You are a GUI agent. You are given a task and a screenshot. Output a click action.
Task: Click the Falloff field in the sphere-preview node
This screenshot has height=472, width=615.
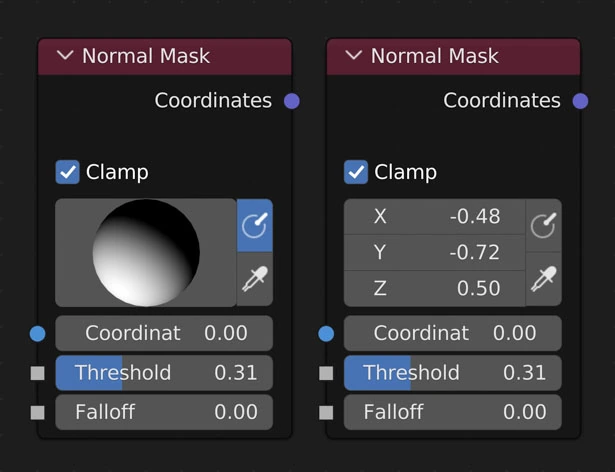click(164, 412)
